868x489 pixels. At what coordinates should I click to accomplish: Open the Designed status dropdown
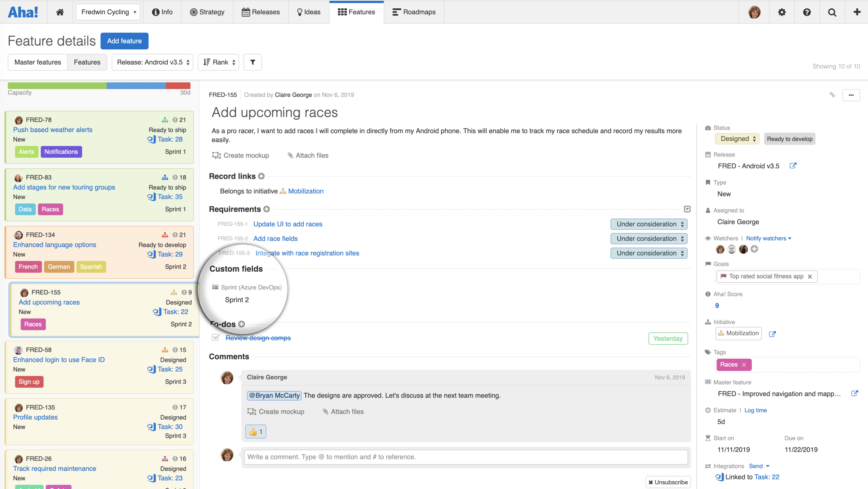(737, 138)
